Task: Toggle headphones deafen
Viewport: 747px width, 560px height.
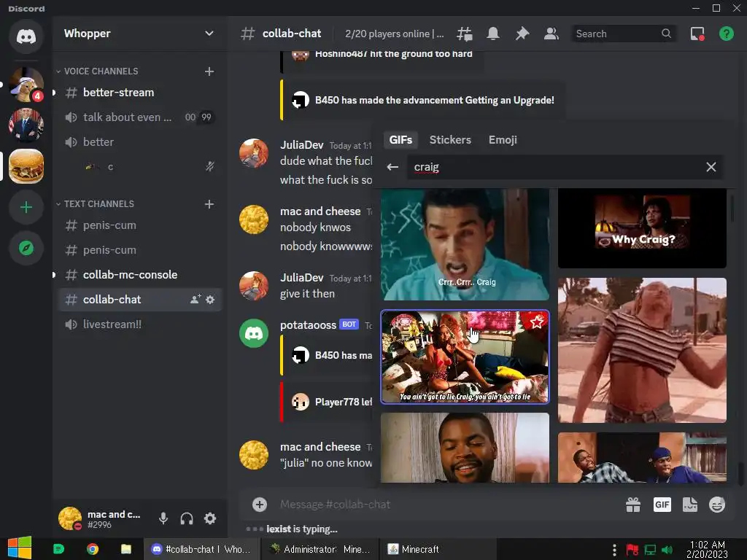Action: [x=187, y=518]
